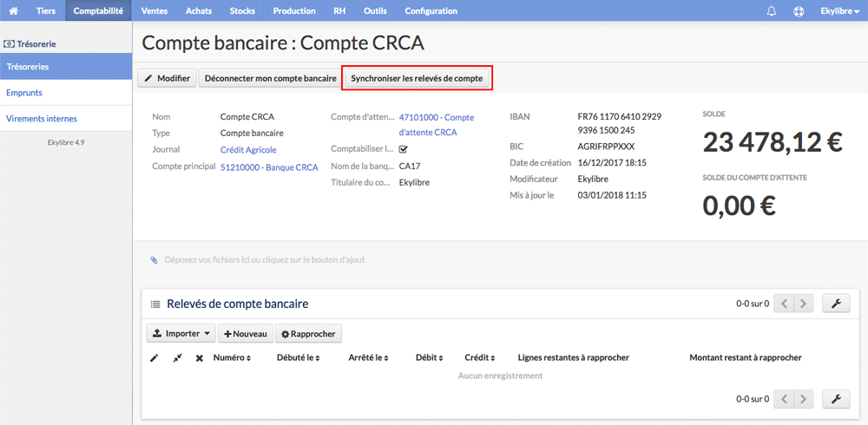Select Virements internes in sidebar

(66, 119)
